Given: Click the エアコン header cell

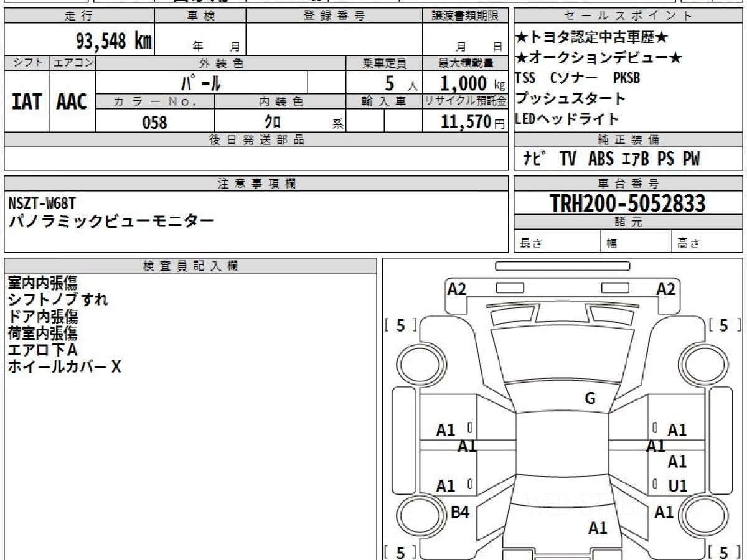Looking at the screenshot, I should (x=73, y=63).
